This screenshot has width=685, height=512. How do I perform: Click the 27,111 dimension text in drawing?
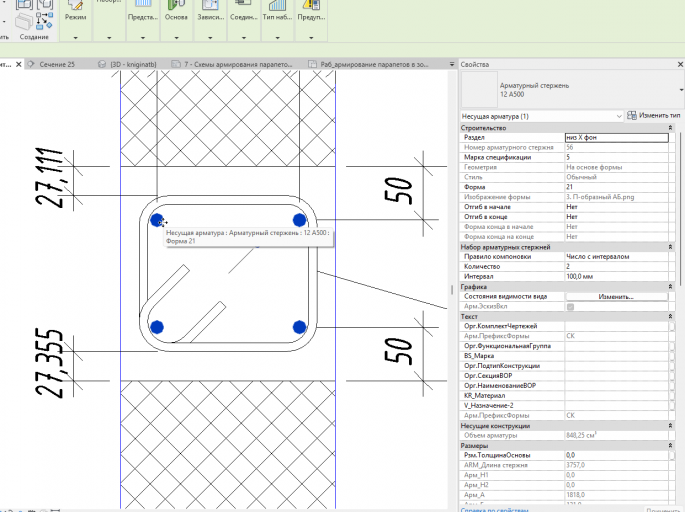[49, 177]
